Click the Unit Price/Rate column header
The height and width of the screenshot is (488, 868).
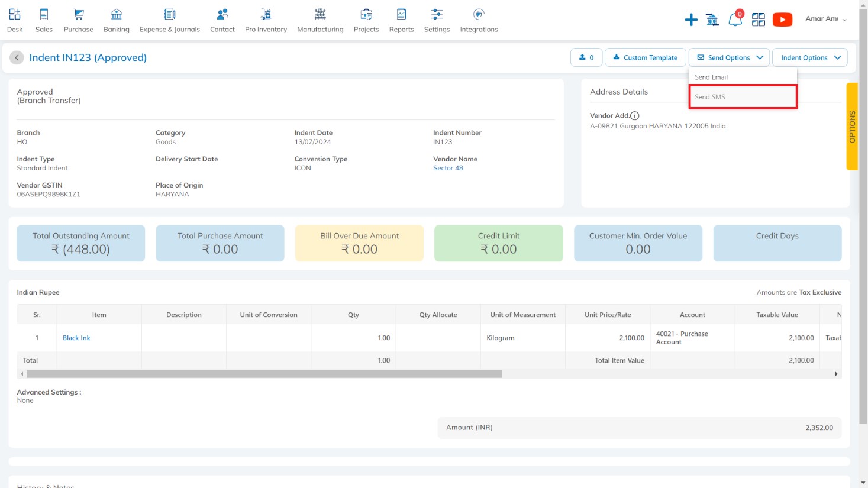[608, 315]
